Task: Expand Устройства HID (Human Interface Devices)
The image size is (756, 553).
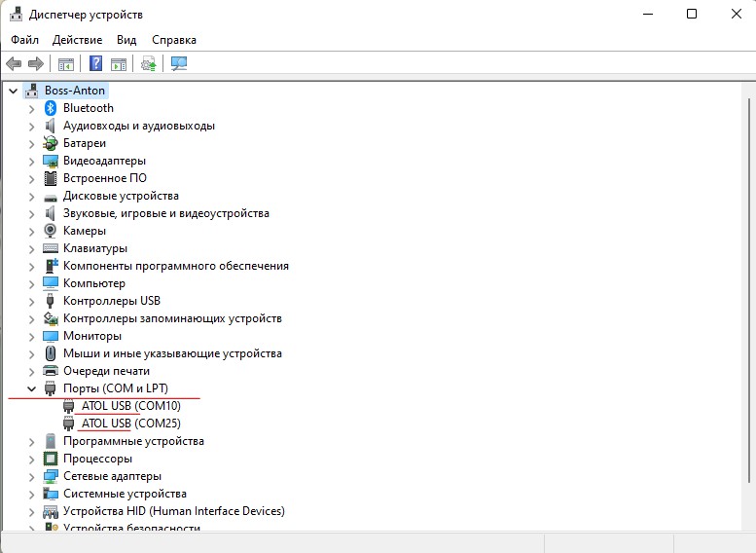Action: coord(31,511)
